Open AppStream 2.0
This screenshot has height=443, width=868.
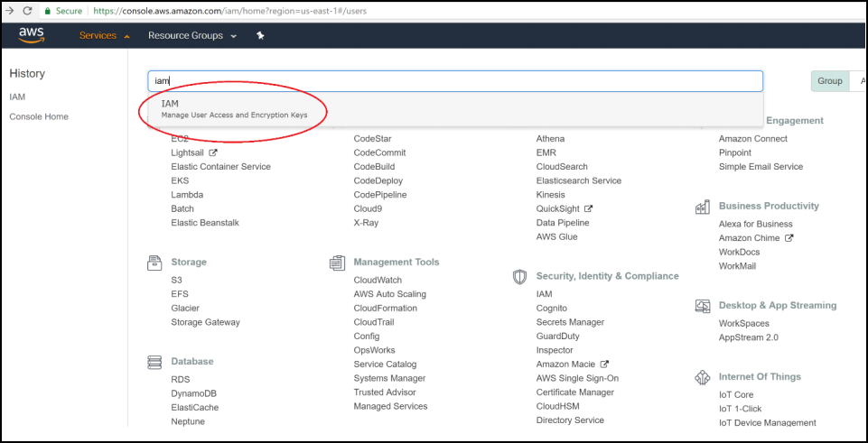click(749, 337)
